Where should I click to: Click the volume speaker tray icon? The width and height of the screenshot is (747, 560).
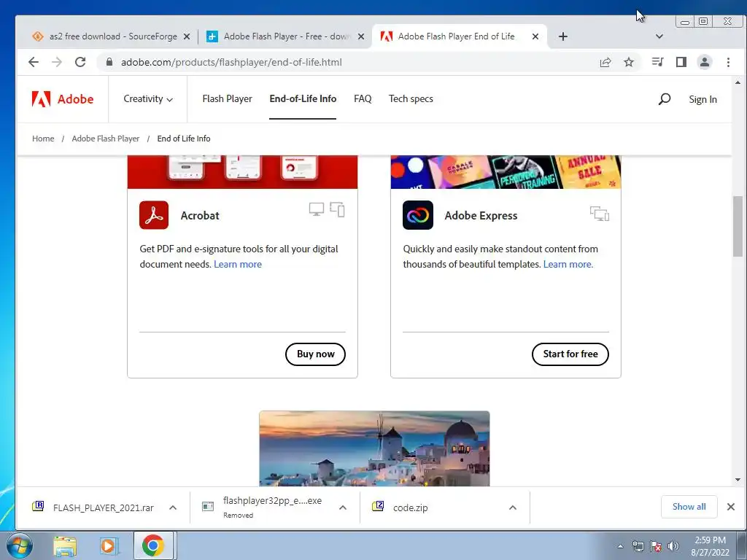[x=673, y=546]
